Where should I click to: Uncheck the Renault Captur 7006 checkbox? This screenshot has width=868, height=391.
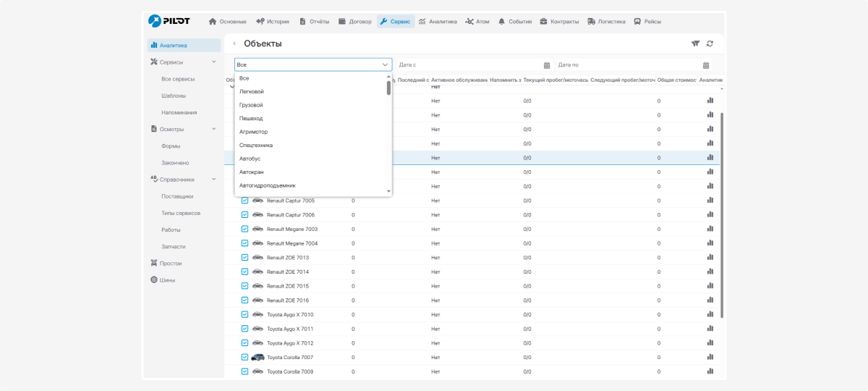tap(244, 214)
